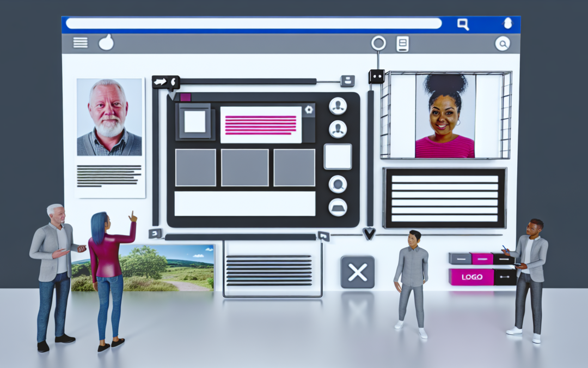Click the arrow tag icon above the dark panel
Screen dimensions: 588x368
pos(166,82)
